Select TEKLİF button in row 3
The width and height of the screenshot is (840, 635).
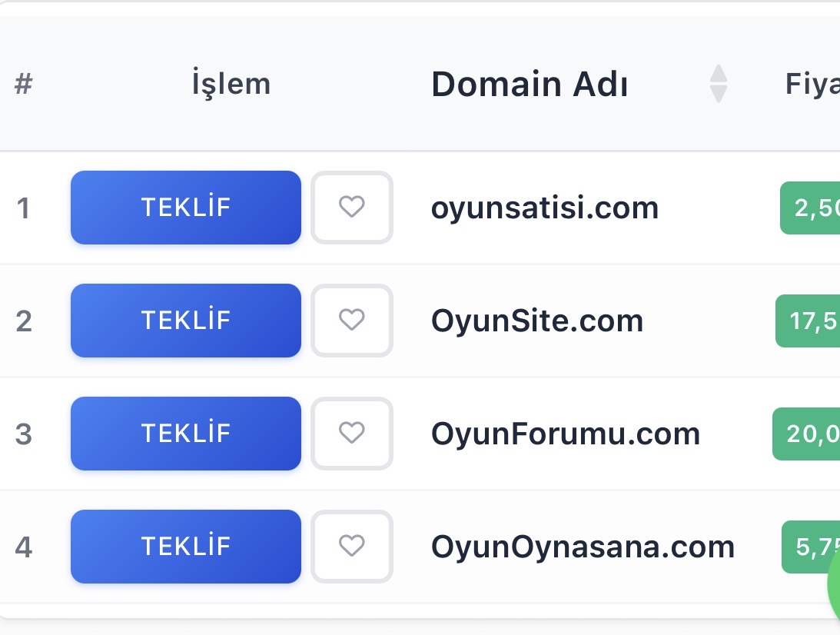[186, 434]
